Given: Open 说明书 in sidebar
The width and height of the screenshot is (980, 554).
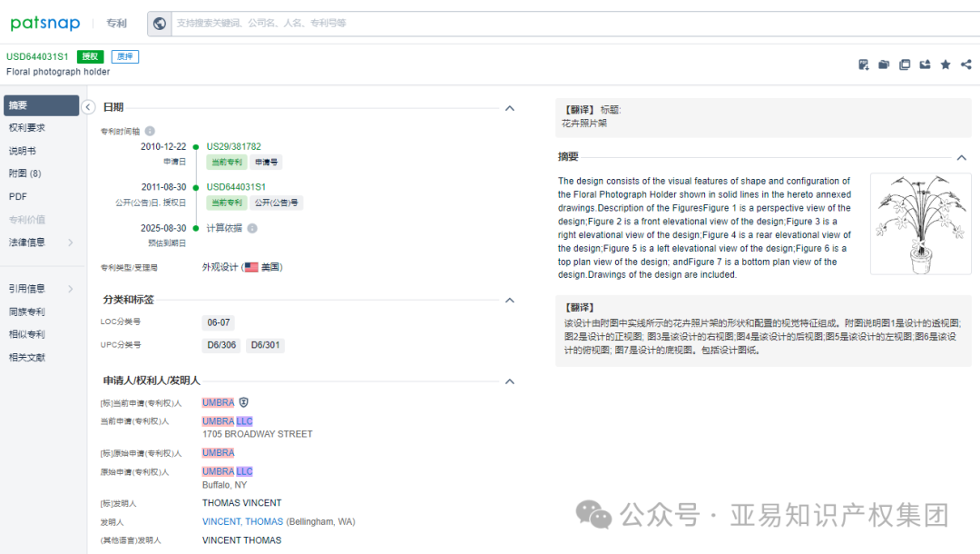Looking at the screenshot, I should pyautogui.click(x=23, y=151).
